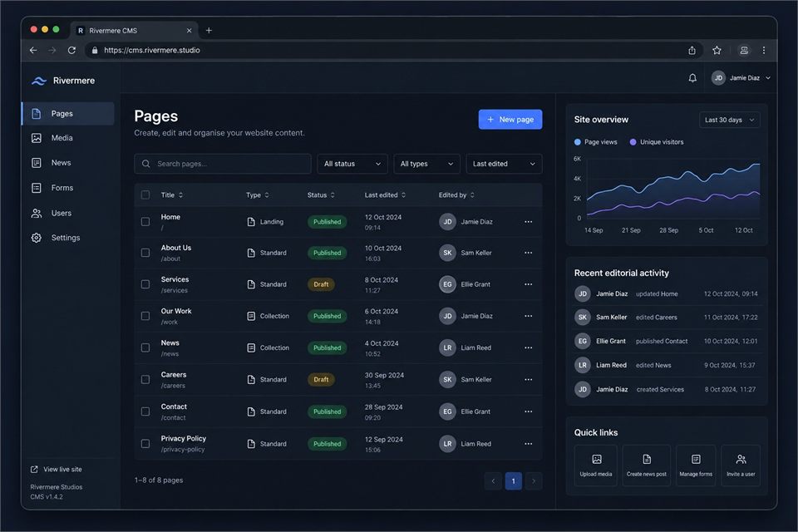798x532 pixels.
Task: Click the Unique visitors legend dot
Action: [633, 142]
